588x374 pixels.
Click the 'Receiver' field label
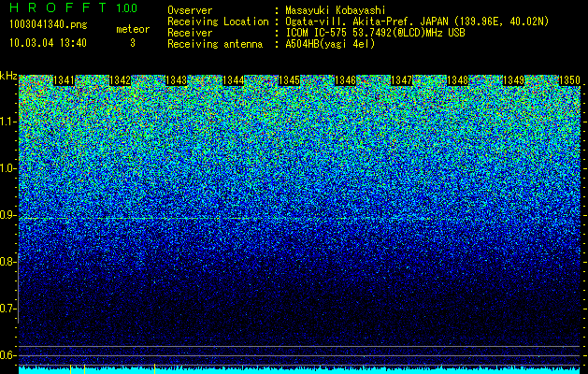coord(190,33)
